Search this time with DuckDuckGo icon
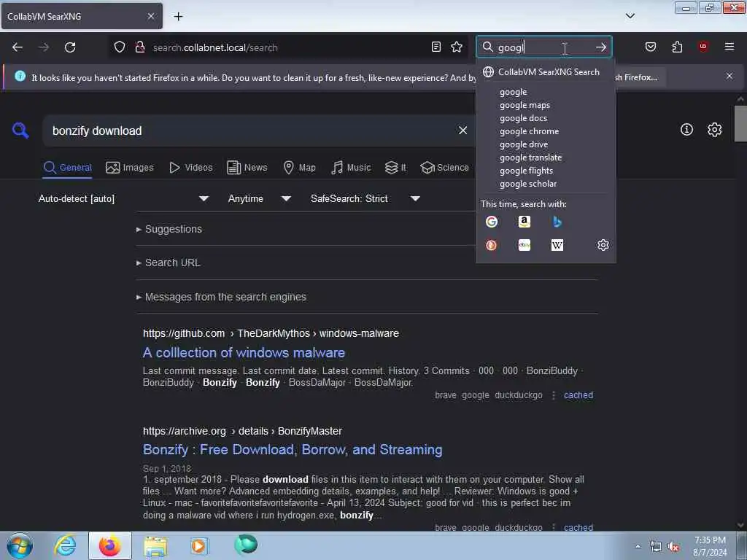 [x=491, y=245]
